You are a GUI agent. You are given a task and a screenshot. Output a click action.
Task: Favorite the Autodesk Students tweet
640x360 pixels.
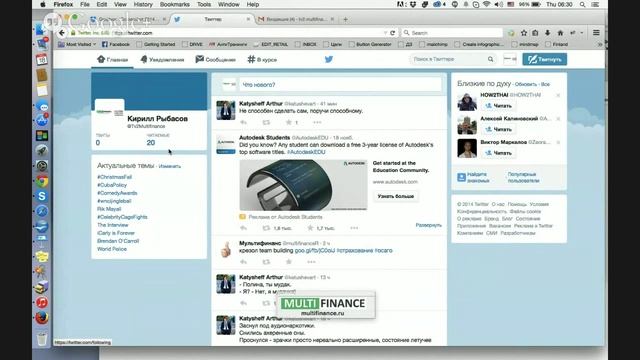click(x=310, y=228)
